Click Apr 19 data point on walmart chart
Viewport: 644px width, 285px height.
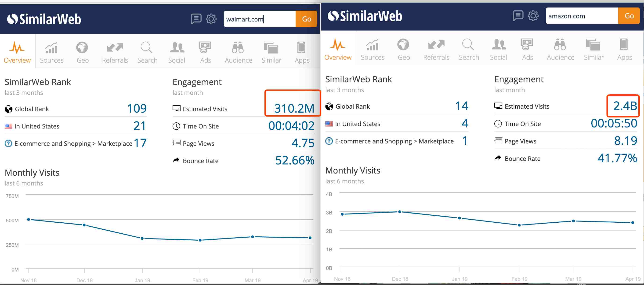coord(310,238)
